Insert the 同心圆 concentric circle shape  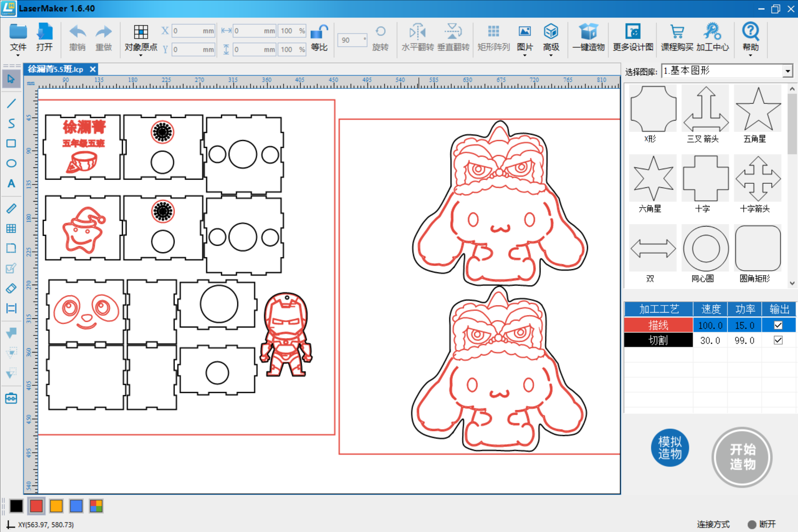coord(705,249)
